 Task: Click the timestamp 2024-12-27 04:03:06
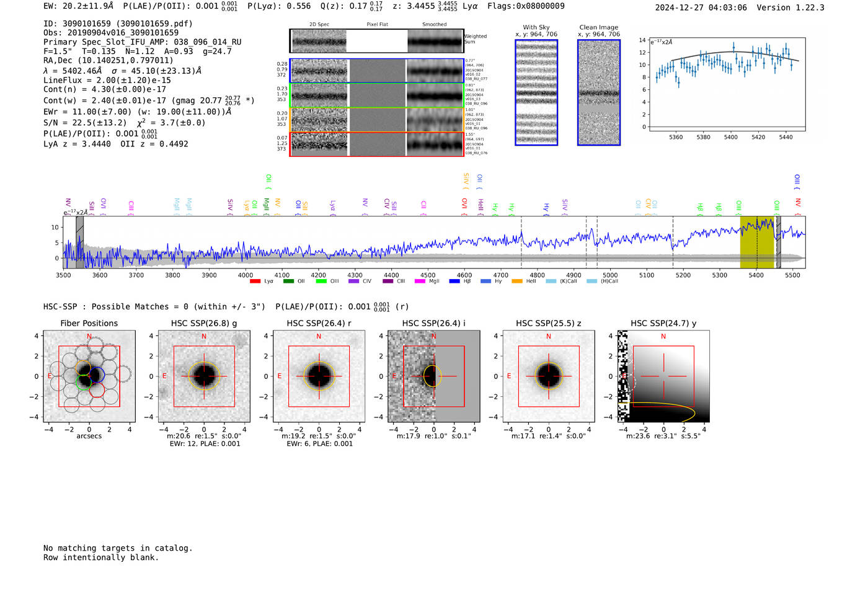(x=701, y=7)
